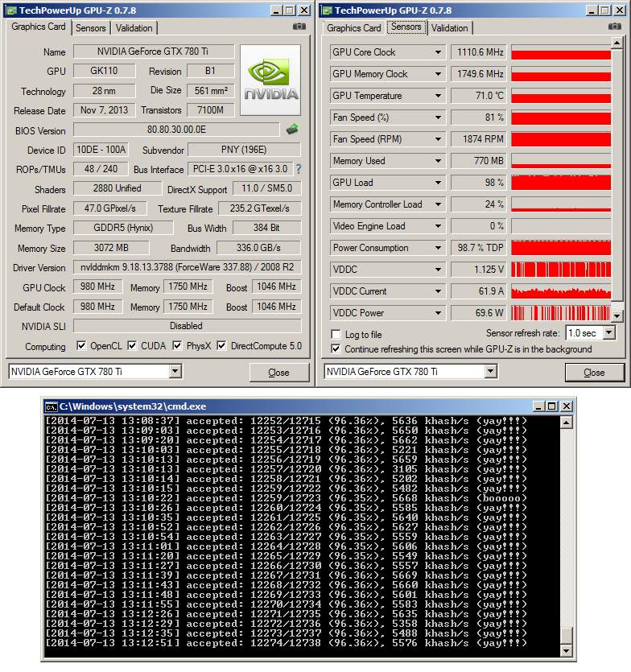Screen dimensions: 631x672
Task: Click the GPU-Z app icon in Sensors window title bar
Action: (327, 10)
